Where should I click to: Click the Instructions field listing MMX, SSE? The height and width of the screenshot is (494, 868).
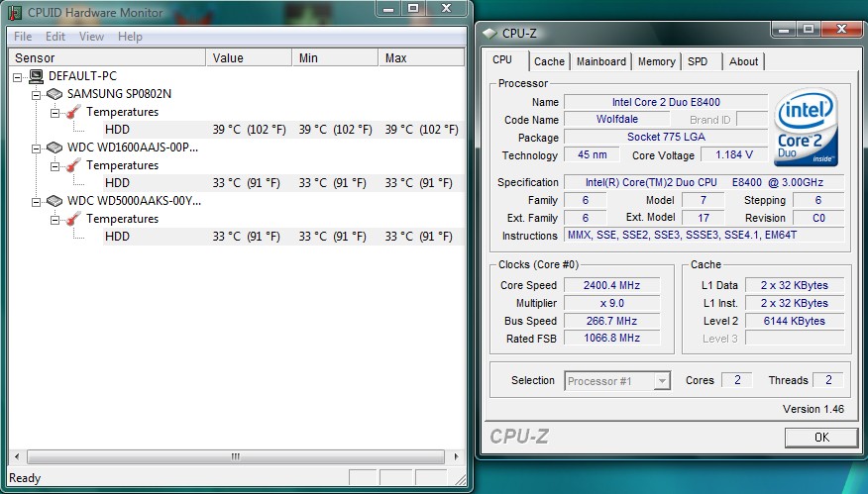pyautogui.click(x=705, y=235)
